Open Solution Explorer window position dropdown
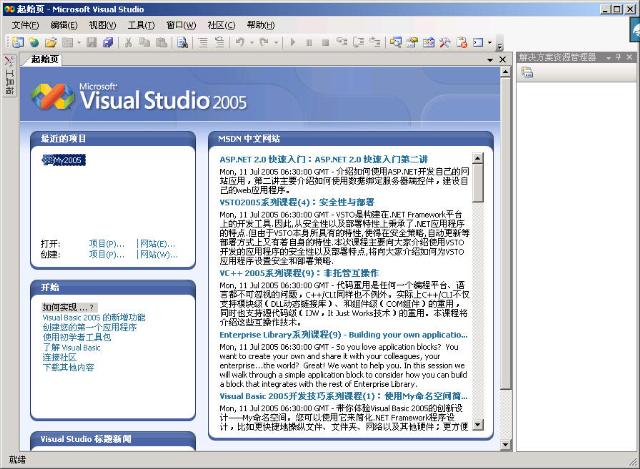The image size is (640, 469). [x=608, y=58]
